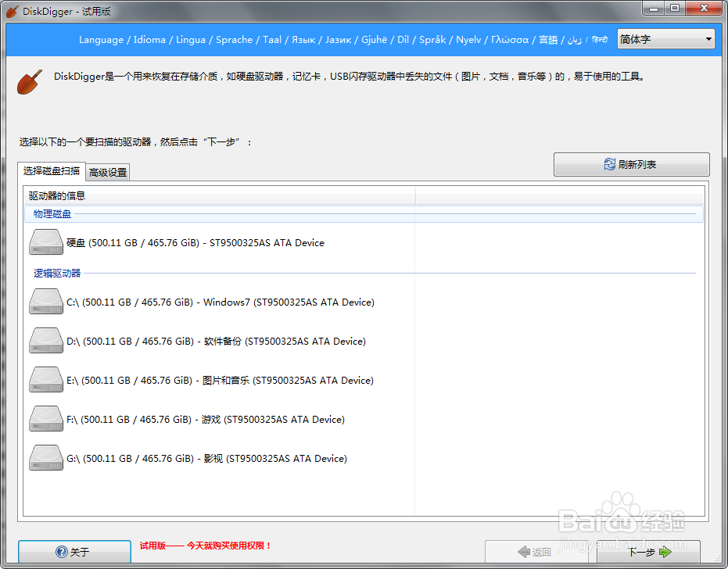728x569 pixels.
Task: Minimize the DiskDigger window
Action: [653, 8]
